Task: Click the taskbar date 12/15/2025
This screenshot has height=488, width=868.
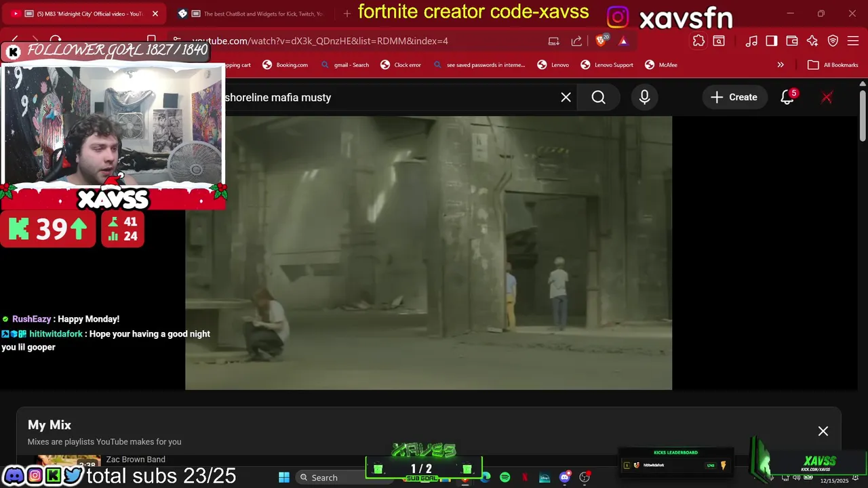Action: pyautogui.click(x=834, y=481)
